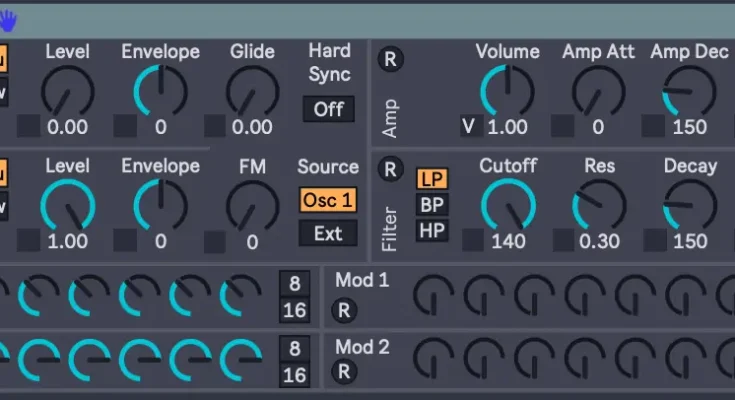Toggle the Hard Sync Off button
Viewport: 735px width, 400px height.
pos(328,109)
